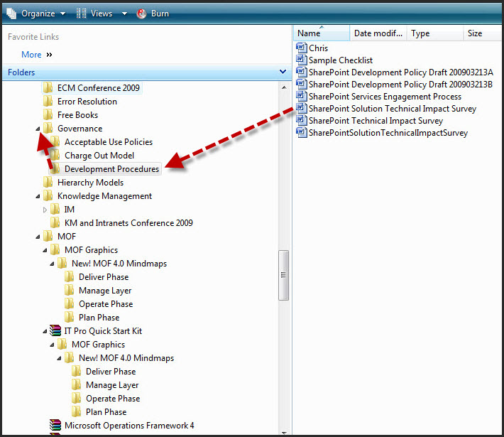Select the IT Pro Quick Start Kit archive icon

(55, 331)
